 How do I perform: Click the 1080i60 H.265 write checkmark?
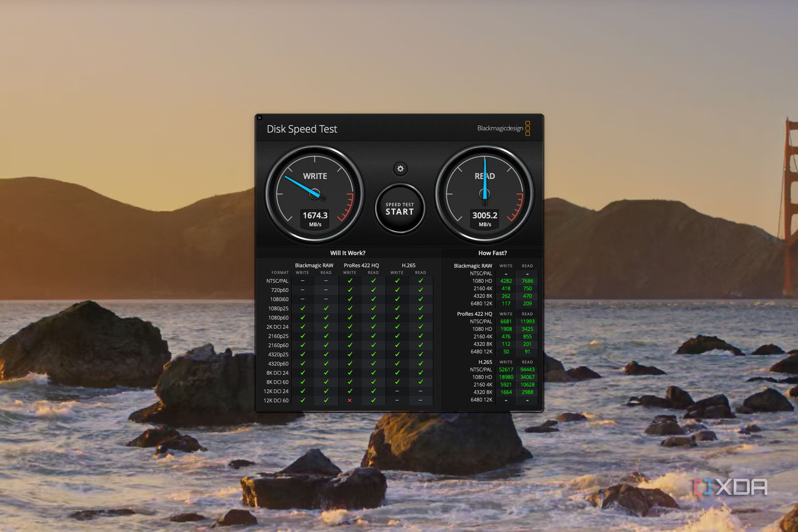(397, 299)
